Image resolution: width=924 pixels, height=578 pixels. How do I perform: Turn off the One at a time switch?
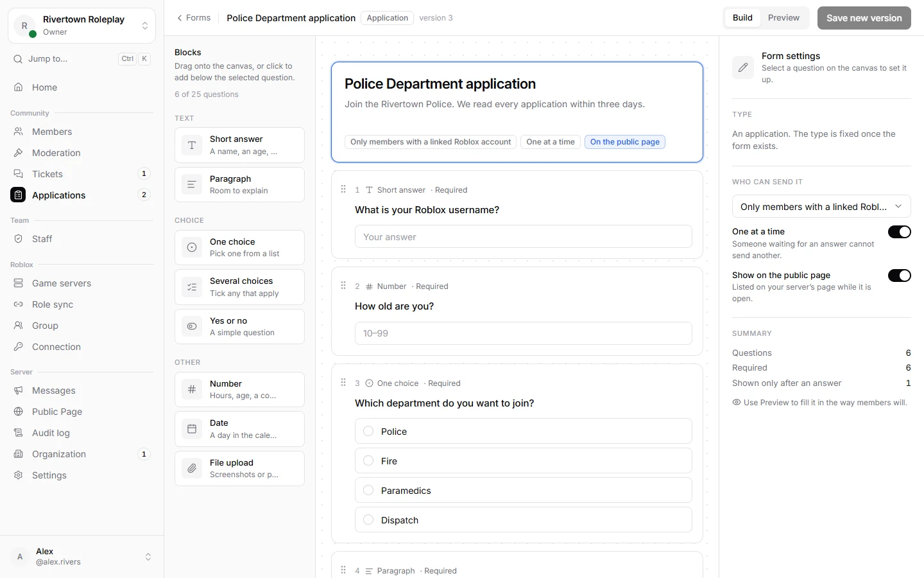coord(900,232)
